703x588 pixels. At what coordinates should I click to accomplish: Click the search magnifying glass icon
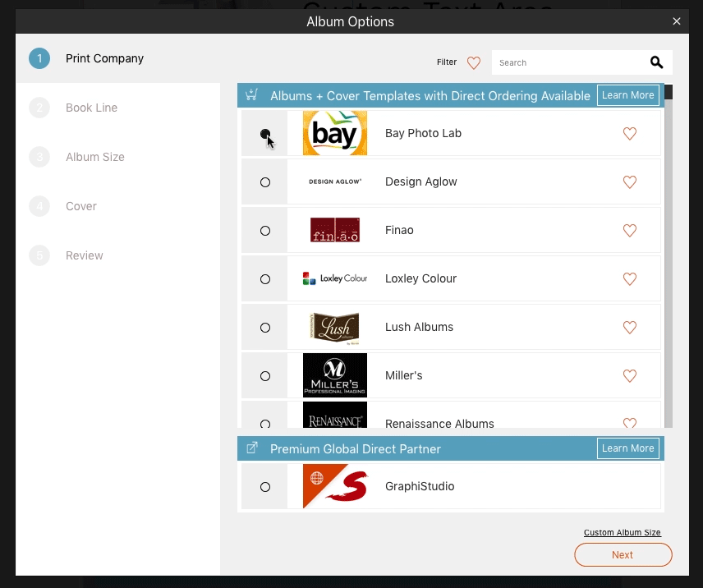(656, 62)
